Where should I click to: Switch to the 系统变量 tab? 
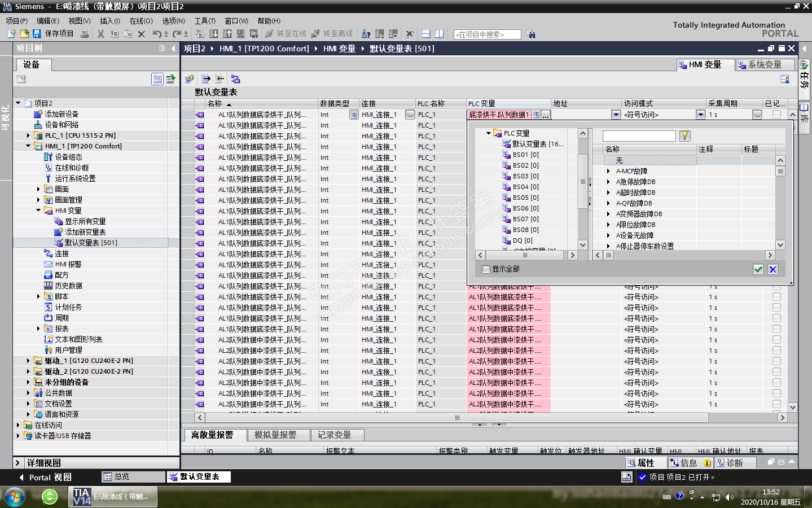[765, 65]
